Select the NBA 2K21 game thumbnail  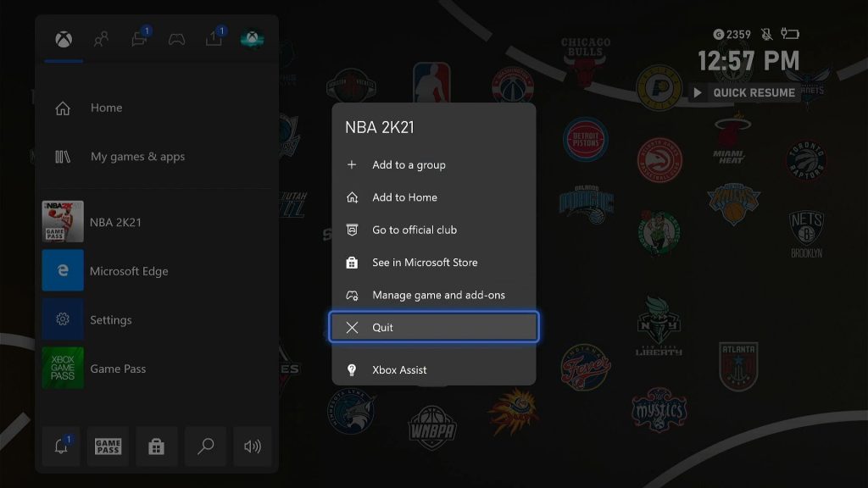63,221
